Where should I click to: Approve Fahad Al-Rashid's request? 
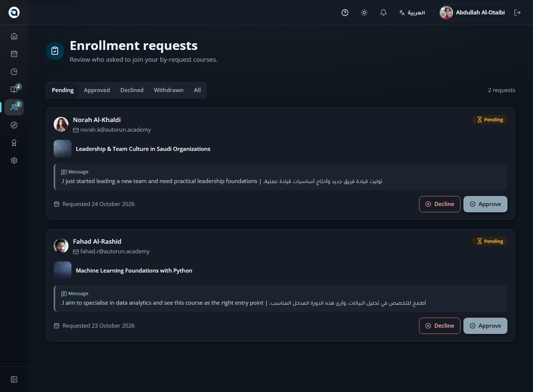pyautogui.click(x=485, y=326)
